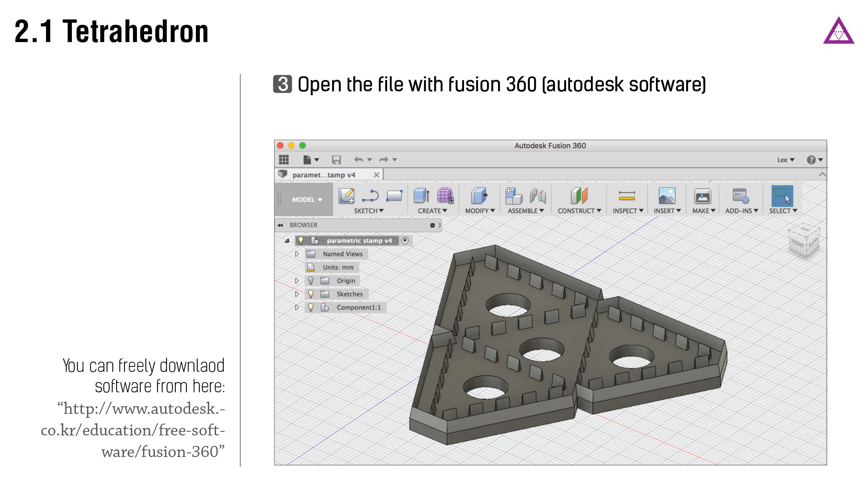Screen dimensions: 868x480
Task: Open the data panel grid icon
Action: [x=284, y=159]
